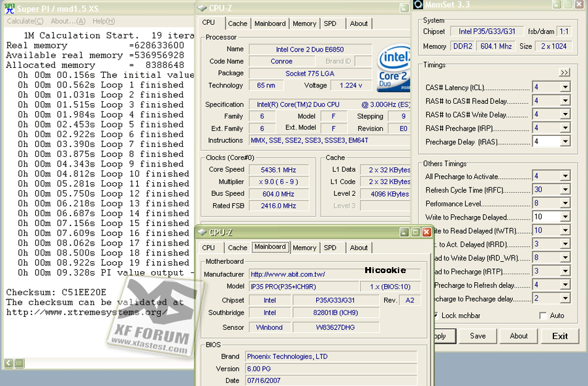Click the Super PI title bar icon
This screenshot has width=588, height=386.
(10, 8)
